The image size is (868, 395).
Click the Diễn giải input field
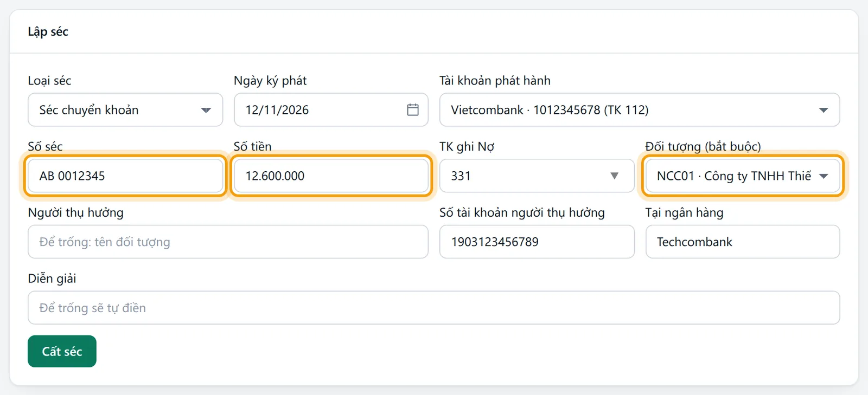434,308
